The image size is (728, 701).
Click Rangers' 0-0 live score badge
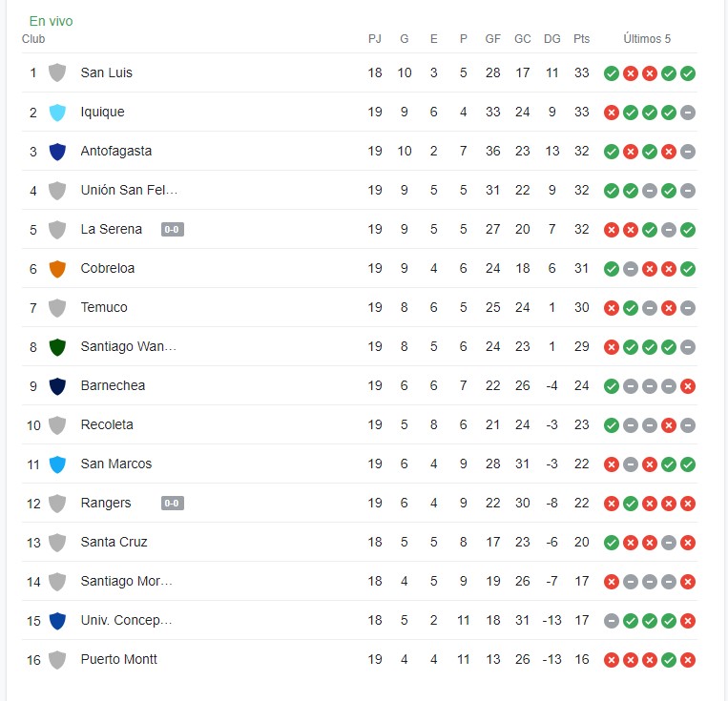[173, 504]
